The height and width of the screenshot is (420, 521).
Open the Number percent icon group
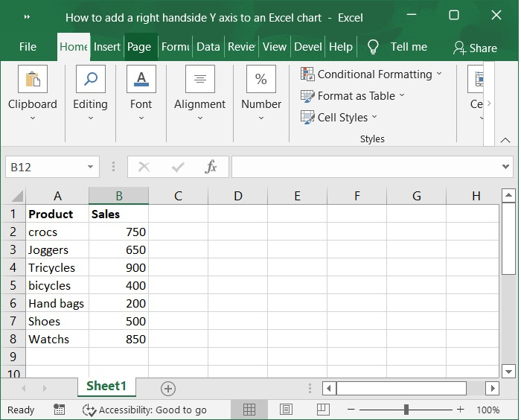261,79
